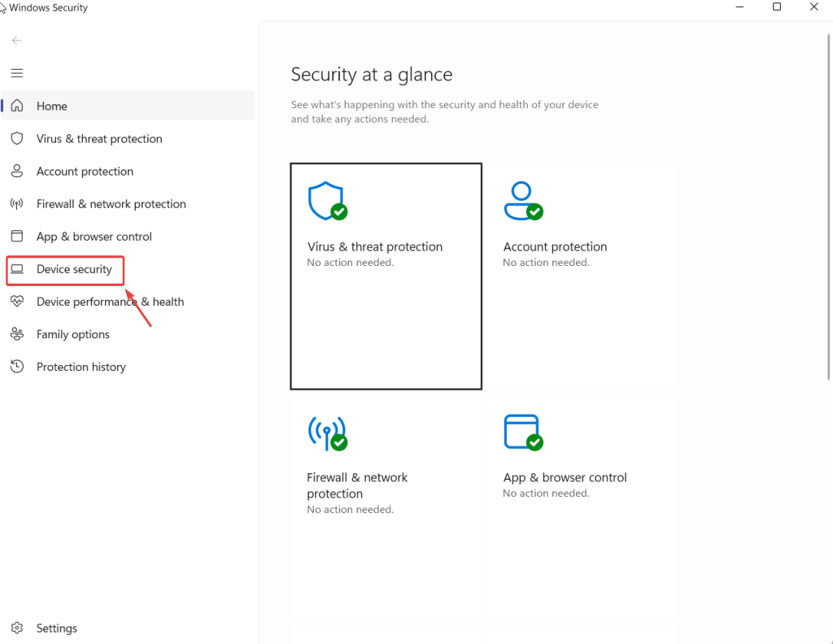Viewport: 833px width, 644px height.
Task: Click the Family options people icon
Action: pyautogui.click(x=17, y=333)
